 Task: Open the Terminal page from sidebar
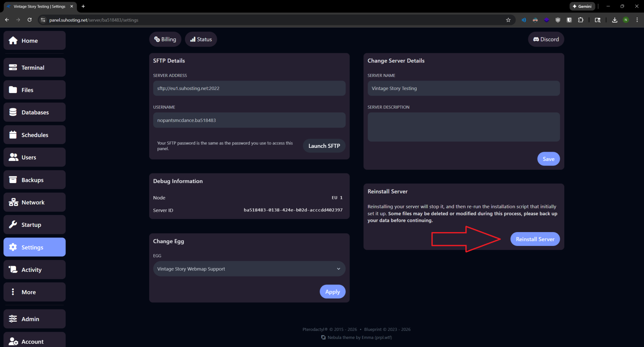coord(34,67)
